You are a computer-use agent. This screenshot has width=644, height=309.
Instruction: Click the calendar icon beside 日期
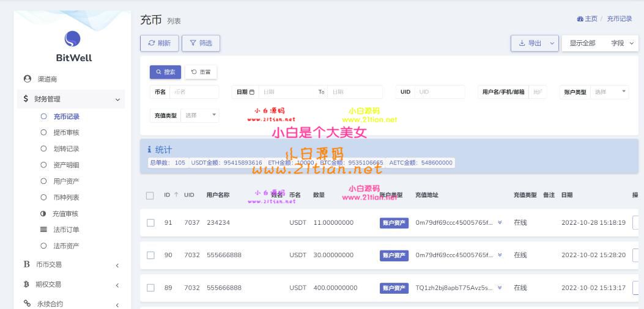pos(252,92)
